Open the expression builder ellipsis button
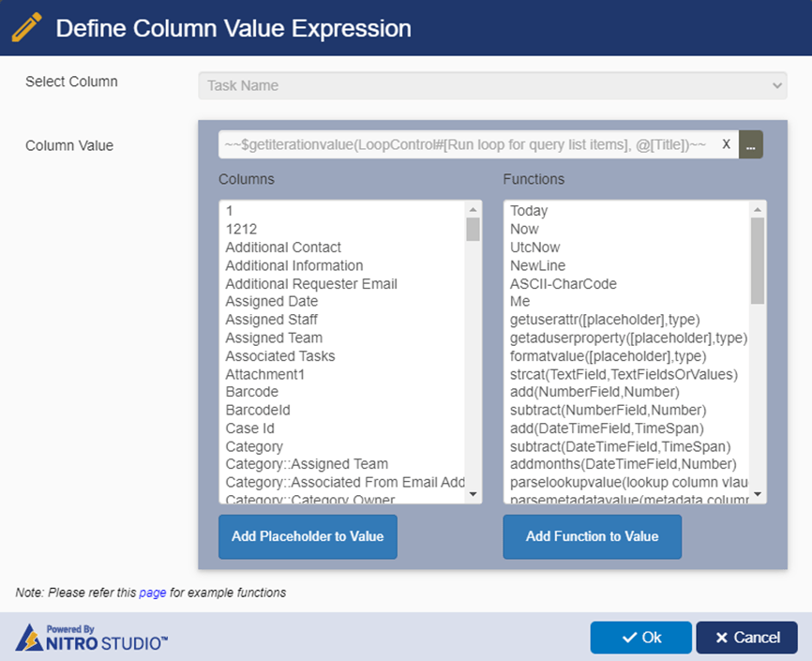 pyautogui.click(x=750, y=144)
